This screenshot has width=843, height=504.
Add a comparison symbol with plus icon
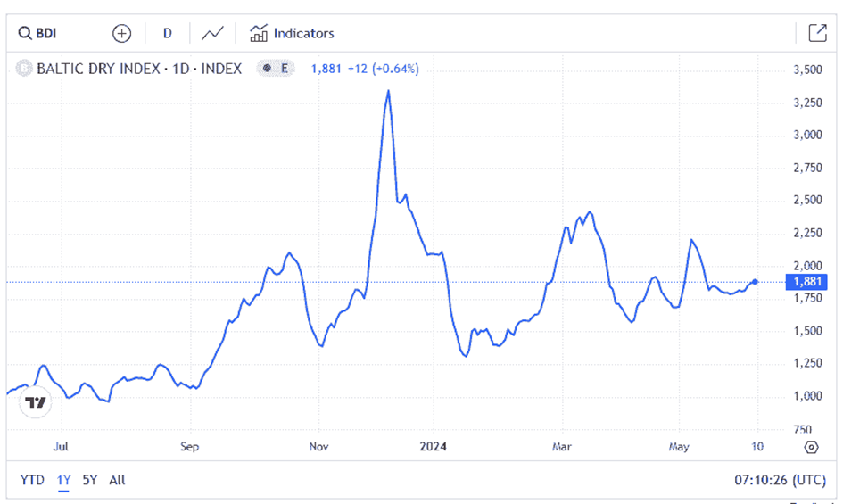click(121, 33)
